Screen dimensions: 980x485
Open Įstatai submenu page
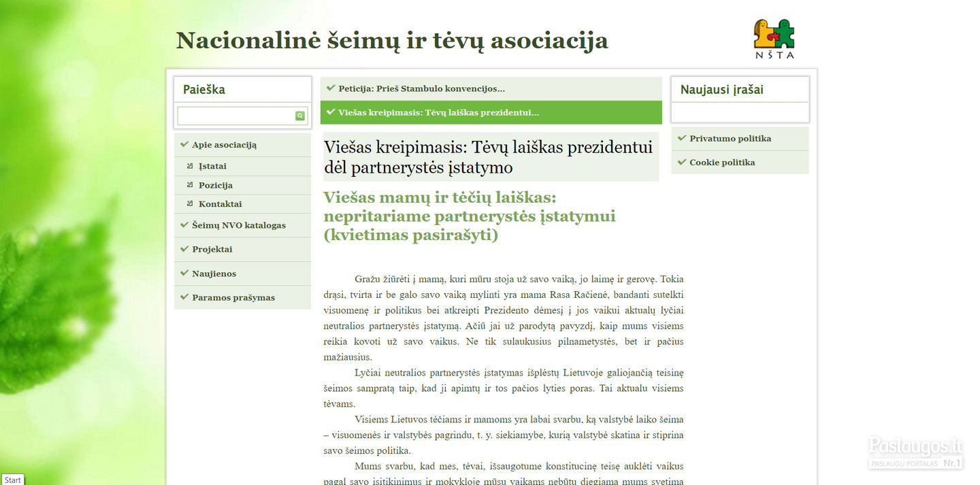(242, 166)
